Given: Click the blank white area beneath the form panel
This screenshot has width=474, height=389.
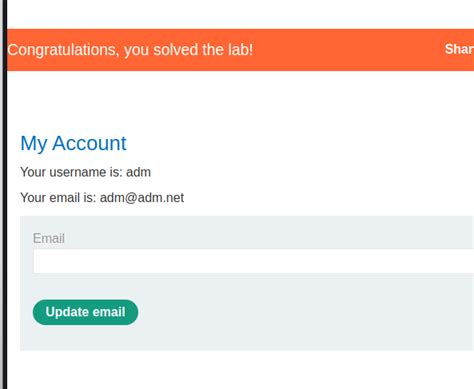Looking at the screenshot, I should click(x=240, y=370).
